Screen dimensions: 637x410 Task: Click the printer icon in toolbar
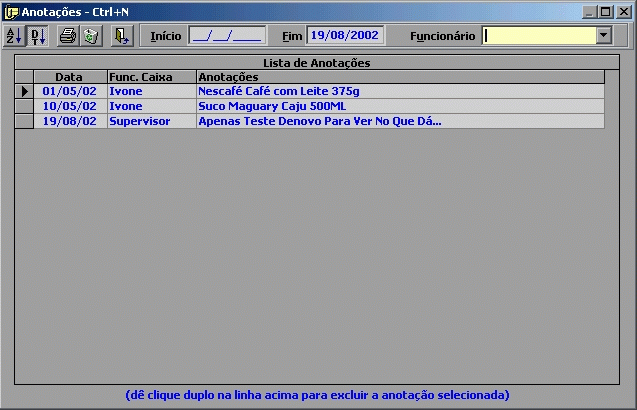click(67, 36)
